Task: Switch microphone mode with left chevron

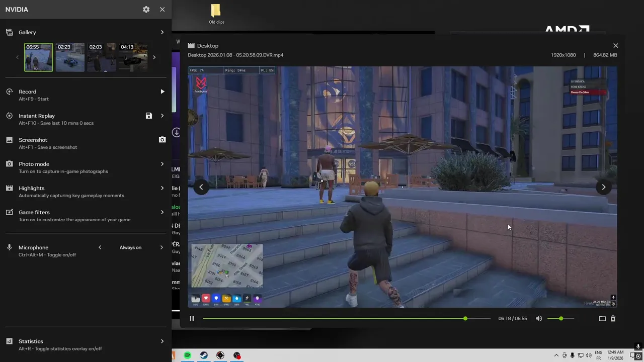Action: coord(100,247)
